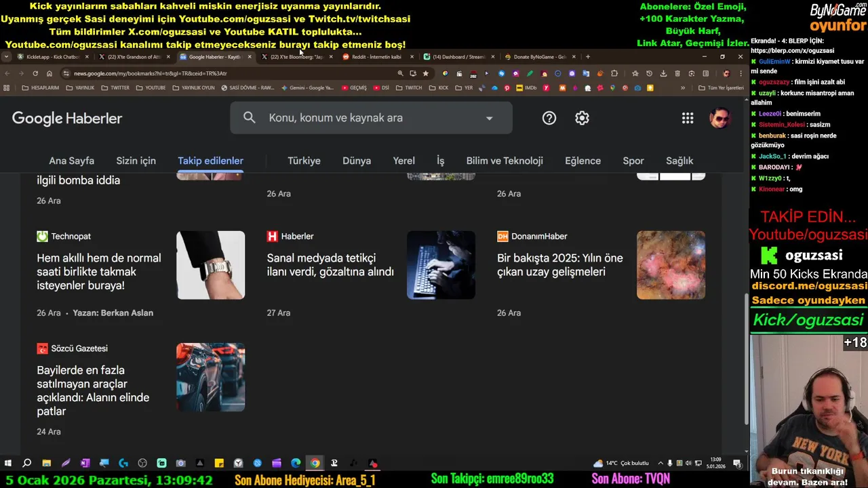Open the Bayilerde en fazla satılmayan article

pos(93,391)
